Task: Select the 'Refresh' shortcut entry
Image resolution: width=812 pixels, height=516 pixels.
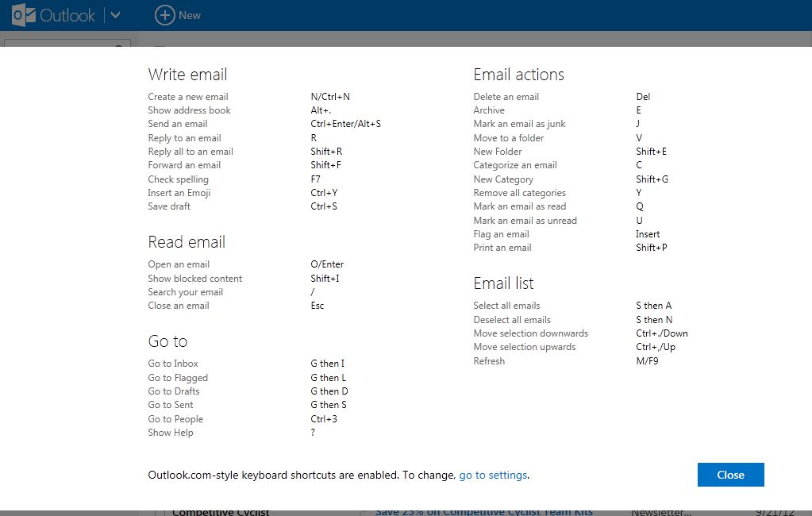Action: 489,361
